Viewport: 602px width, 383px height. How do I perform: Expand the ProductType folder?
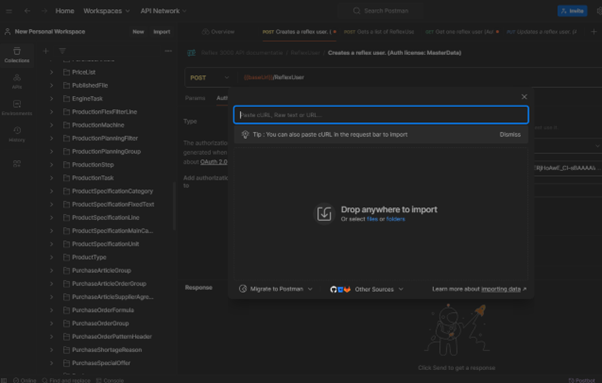pyautogui.click(x=51, y=257)
